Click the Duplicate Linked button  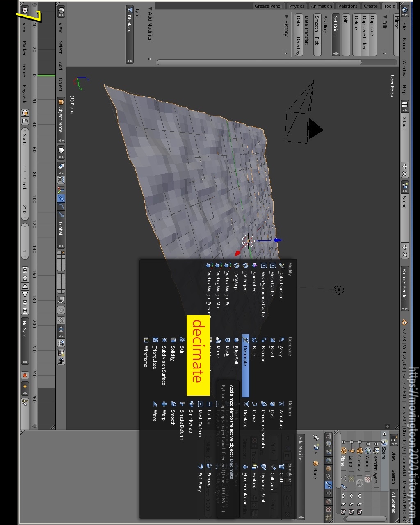click(364, 35)
